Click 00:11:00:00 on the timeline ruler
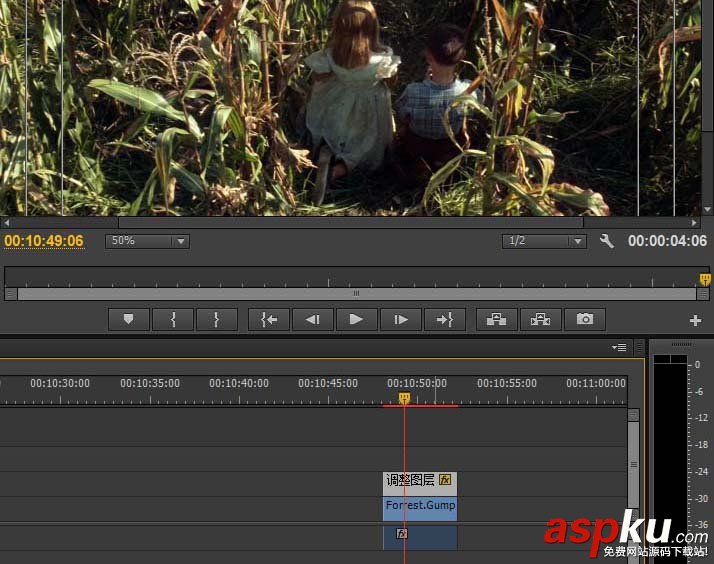Image resolution: width=714 pixels, height=564 pixels. (596, 383)
